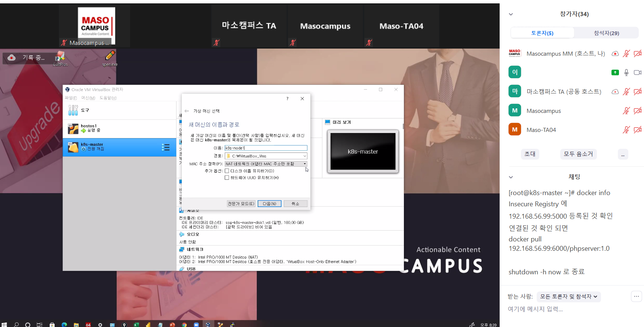Expand the 경로 path combo box
The image size is (644, 327).
pos(304,156)
